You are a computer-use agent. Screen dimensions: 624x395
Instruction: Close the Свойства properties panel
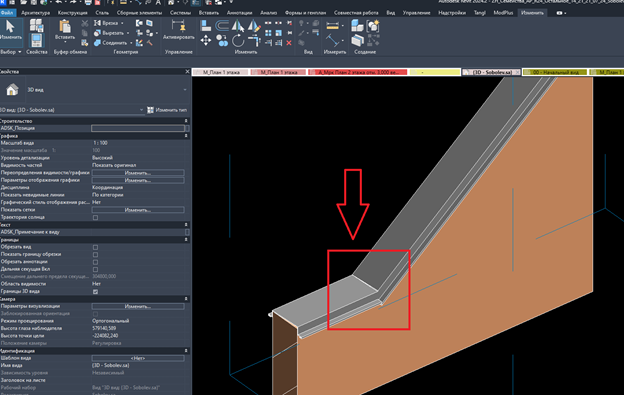point(187,72)
